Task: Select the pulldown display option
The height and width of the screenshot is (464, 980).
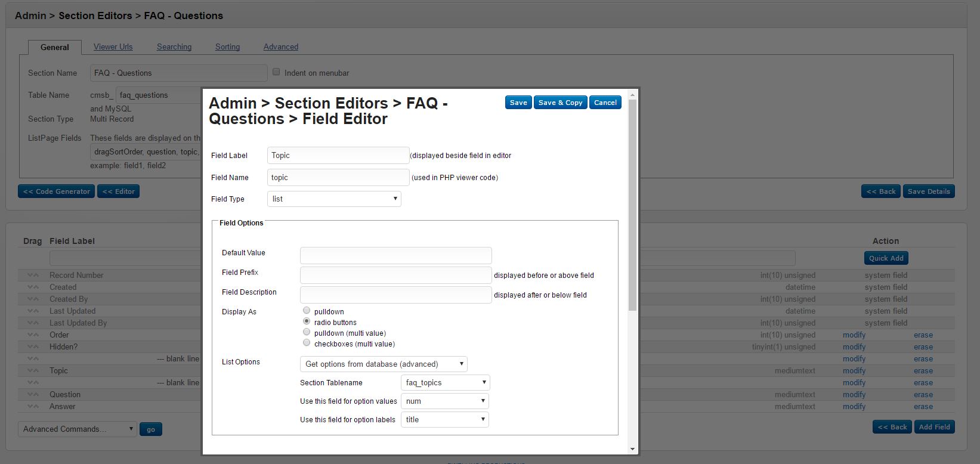Action: coord(307,311)
